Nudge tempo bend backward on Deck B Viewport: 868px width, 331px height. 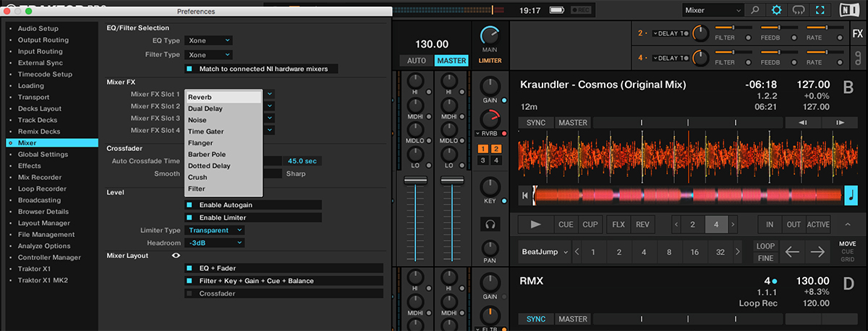(803, 123)
